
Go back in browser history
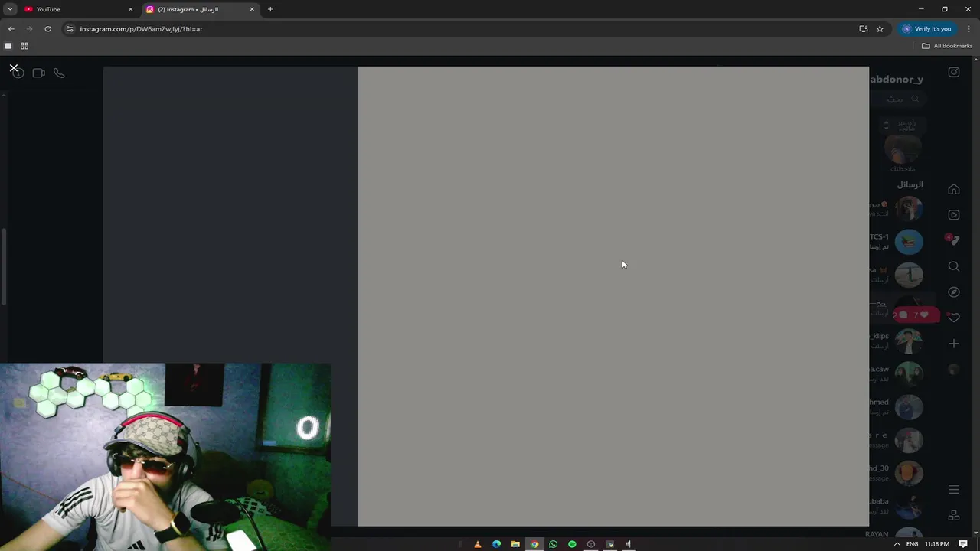(11, 29)
